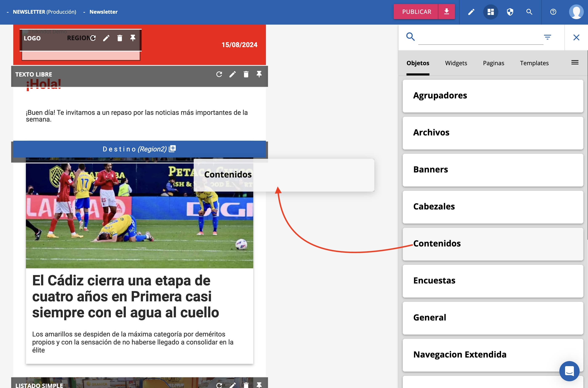Pin the Texto Libre block
The image size is (588, 388).
click(259, 74)
